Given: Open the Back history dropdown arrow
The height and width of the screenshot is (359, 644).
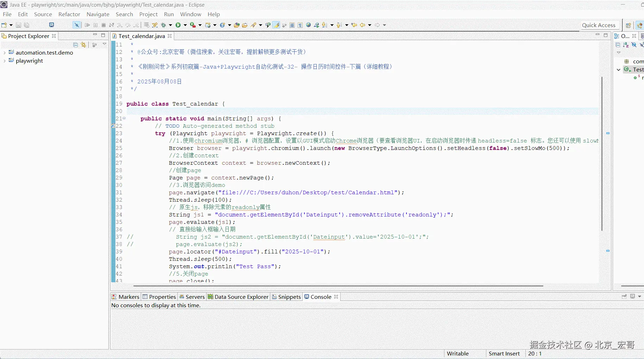Looking at the screenshot, I should 370,25.
